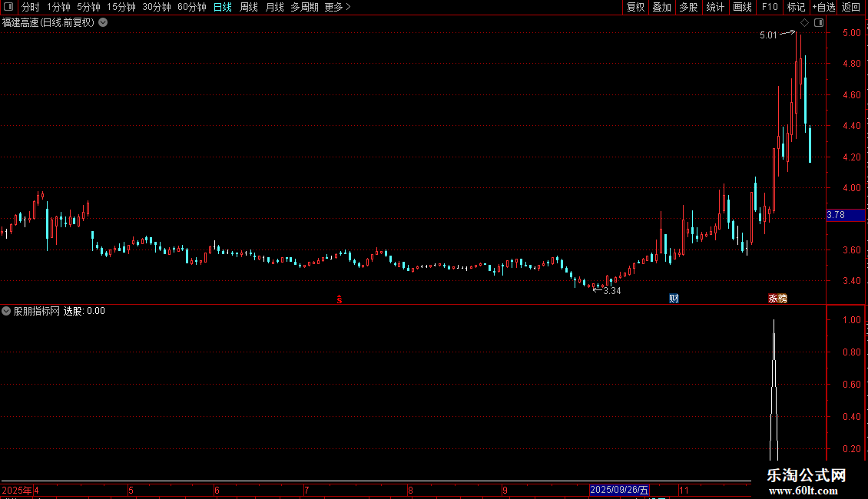Click the 选股: 0.00 indicator value

coord(84,311)
